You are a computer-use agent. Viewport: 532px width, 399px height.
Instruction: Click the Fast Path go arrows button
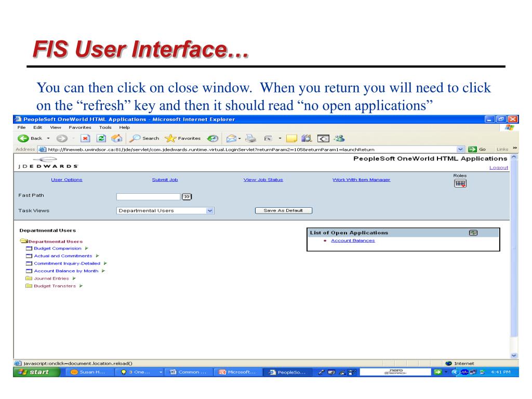[187, 197]
